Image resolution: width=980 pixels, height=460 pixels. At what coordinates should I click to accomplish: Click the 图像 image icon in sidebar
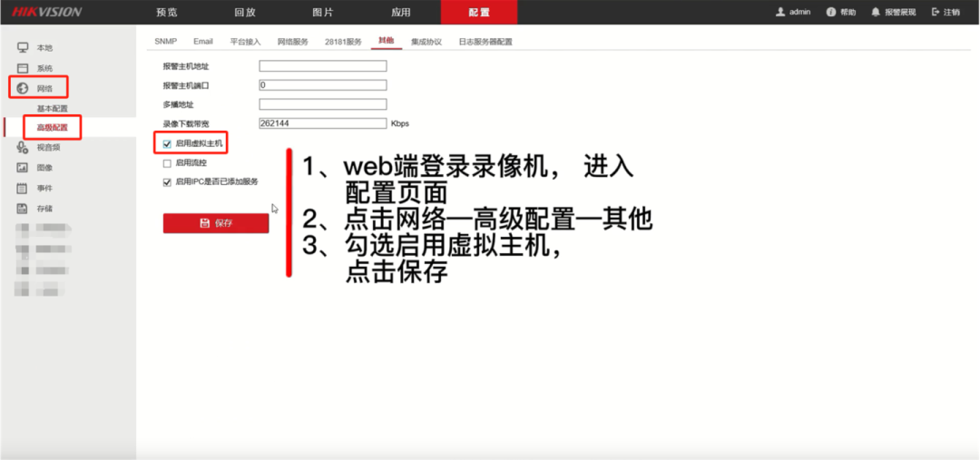point(23,168)
